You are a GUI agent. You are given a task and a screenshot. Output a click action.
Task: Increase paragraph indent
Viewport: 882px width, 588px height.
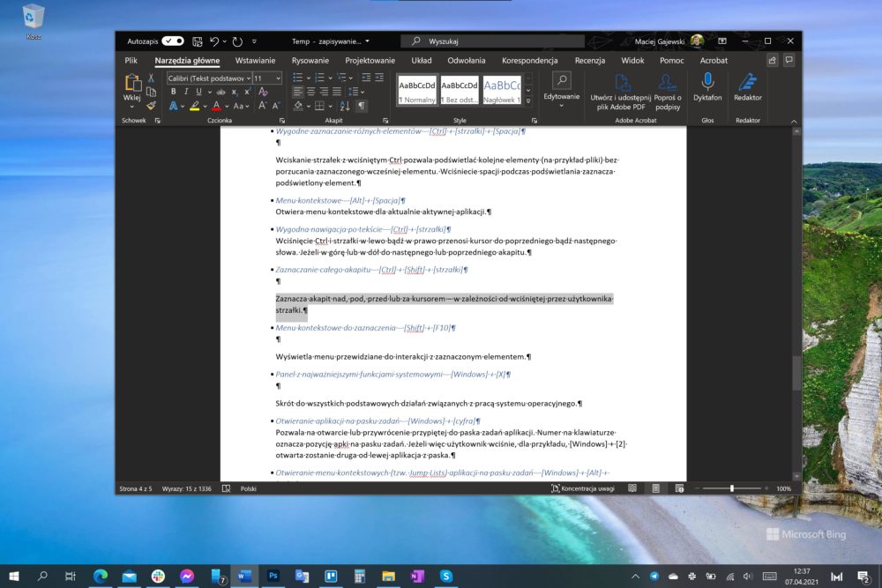pyautogui.click(x=379, y=78)
